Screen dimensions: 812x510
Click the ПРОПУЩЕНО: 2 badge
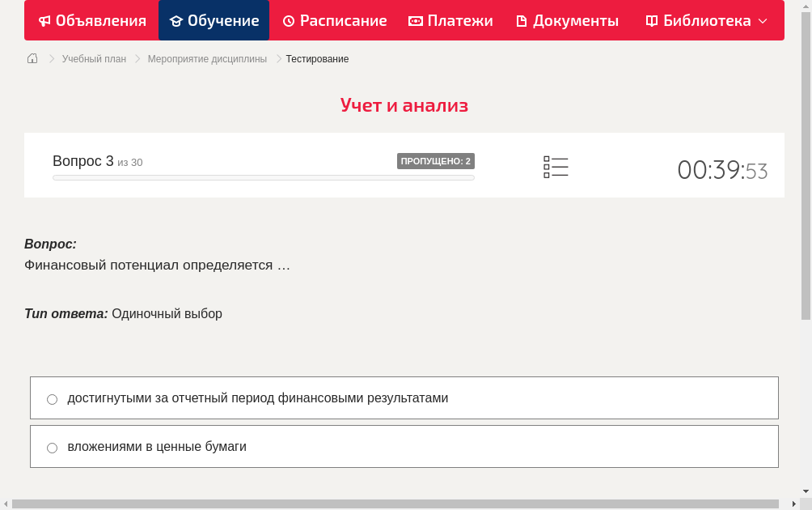coord(437,161)
